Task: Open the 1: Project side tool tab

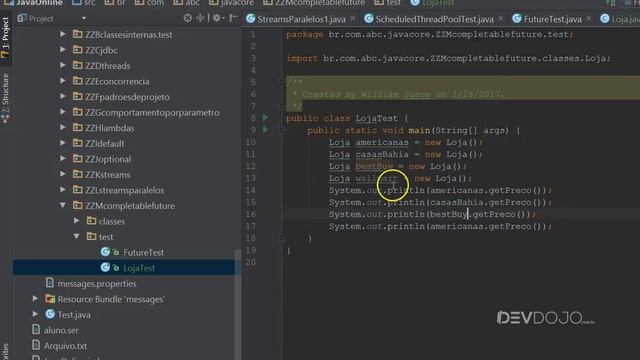Action: pos(5,37)
